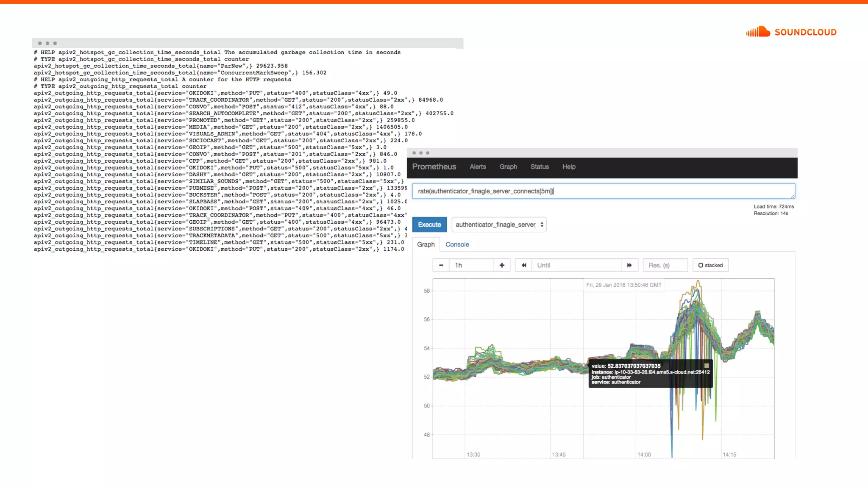Open the authenticator_finagle_server metric dropdown
868x488 pixels.
[x=495, y=225]
